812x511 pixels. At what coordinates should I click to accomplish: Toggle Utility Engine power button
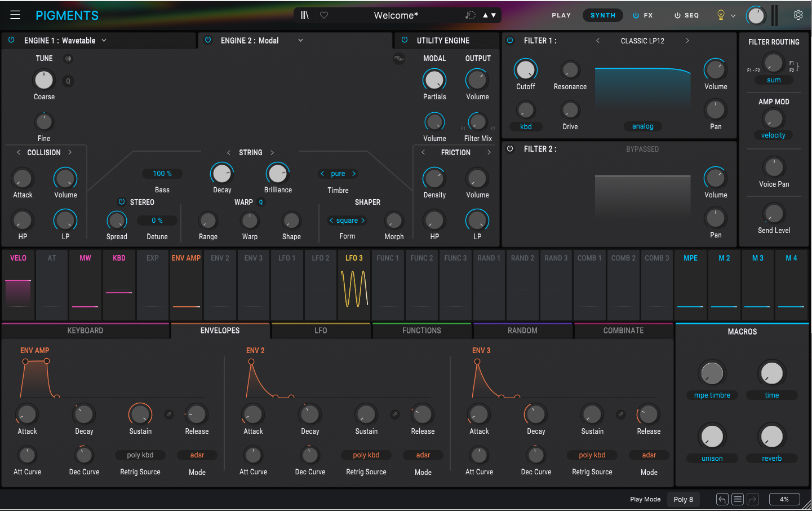pyautogui.click(x=405, y=40)
